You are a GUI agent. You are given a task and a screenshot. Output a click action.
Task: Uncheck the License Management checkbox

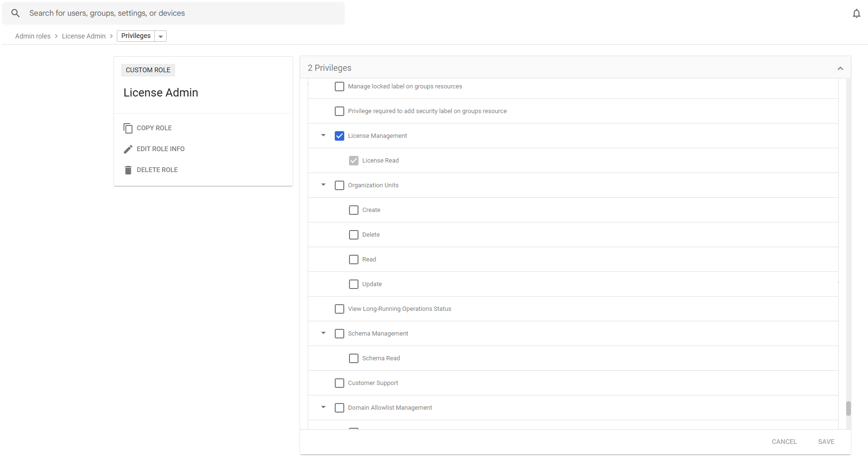340,136
